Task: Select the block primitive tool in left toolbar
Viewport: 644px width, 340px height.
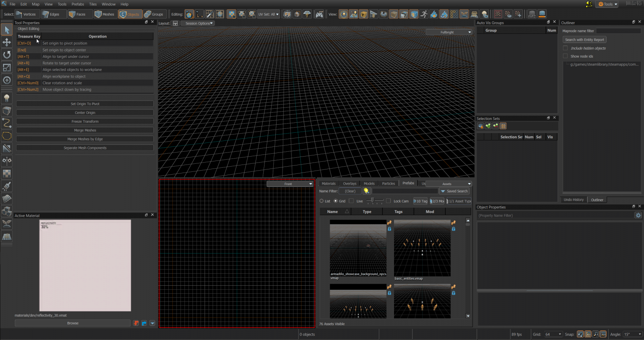Action: tap(7, 111)
